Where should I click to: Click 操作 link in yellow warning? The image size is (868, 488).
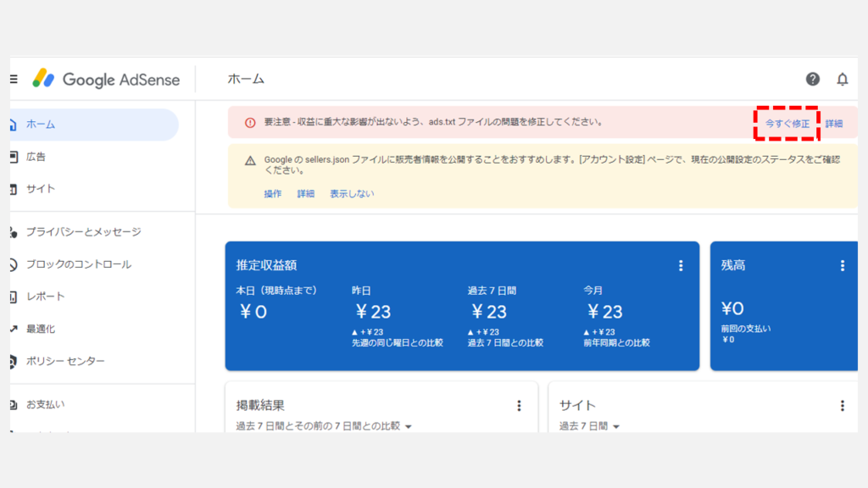(x=272, y=194)
